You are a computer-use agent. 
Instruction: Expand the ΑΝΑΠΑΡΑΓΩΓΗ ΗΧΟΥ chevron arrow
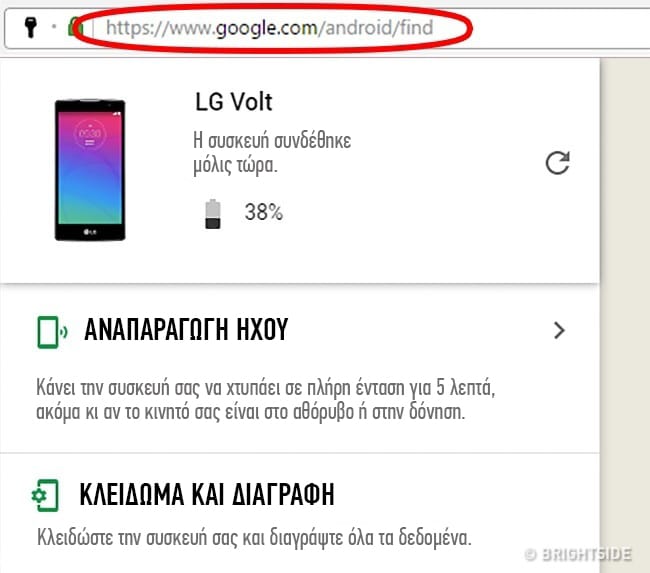559,330
